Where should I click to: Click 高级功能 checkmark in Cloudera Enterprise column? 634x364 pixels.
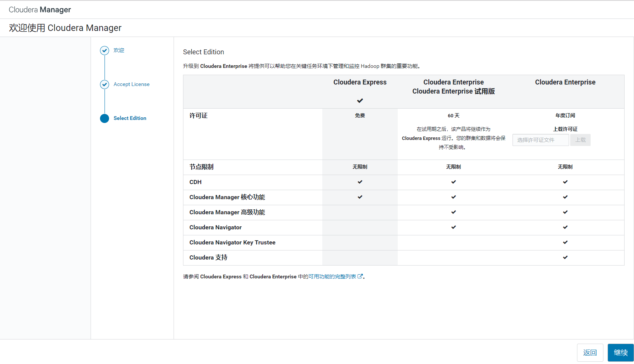pos(565,212)
